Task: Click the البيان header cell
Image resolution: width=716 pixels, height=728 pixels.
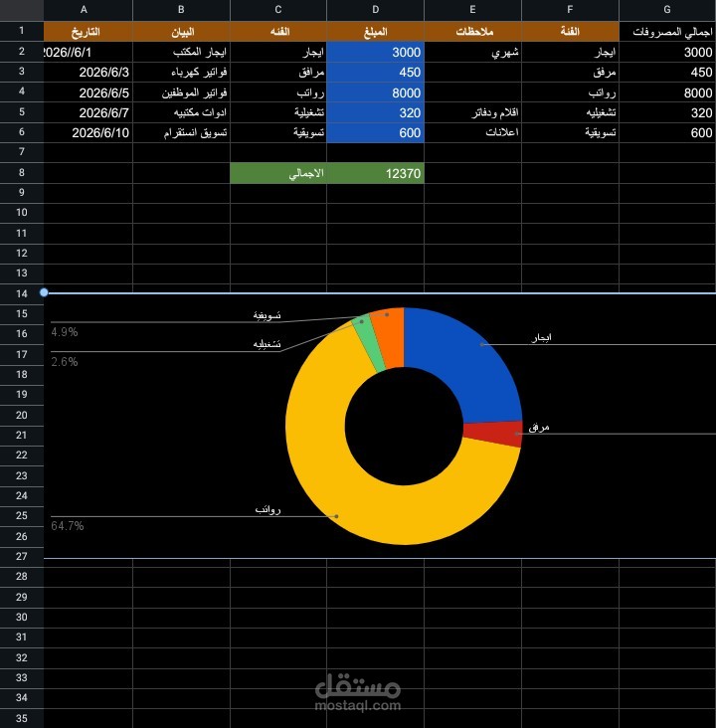Action: coord(181,32)
